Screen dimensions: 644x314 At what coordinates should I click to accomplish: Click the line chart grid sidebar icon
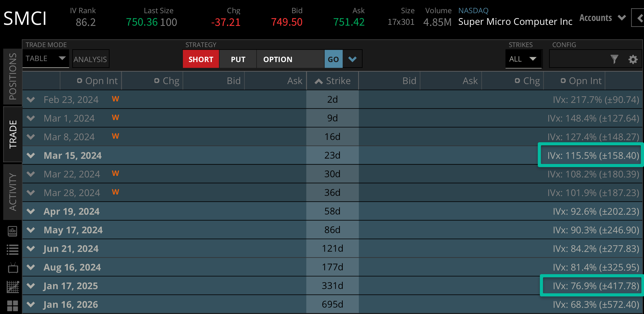12,287
